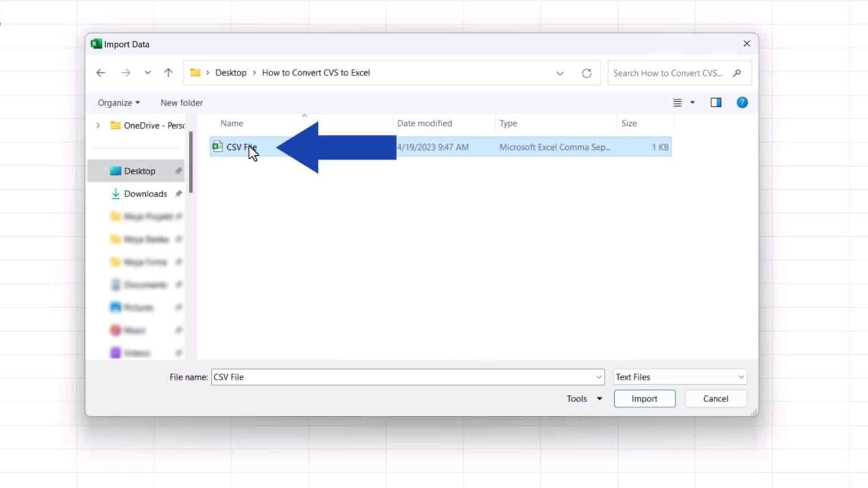Screen dimensions: 868x488
Task: Navigate back using the back arrow
Action: 101,73
